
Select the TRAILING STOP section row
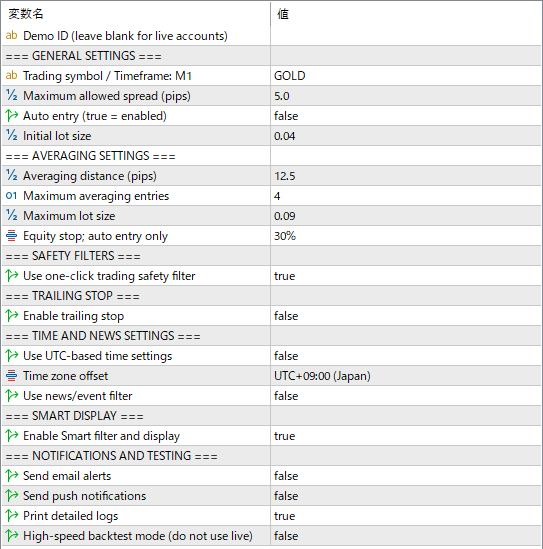pyautogui.click(x=271, y=296)
